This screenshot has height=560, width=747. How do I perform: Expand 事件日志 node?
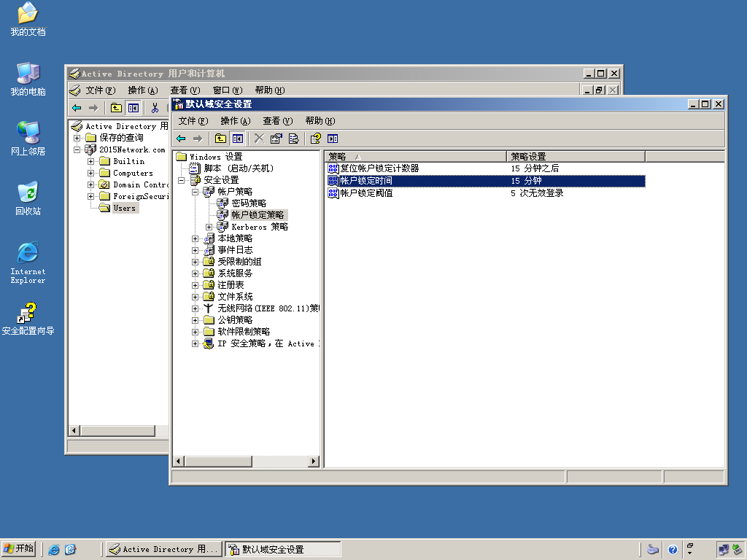[195, 250]
